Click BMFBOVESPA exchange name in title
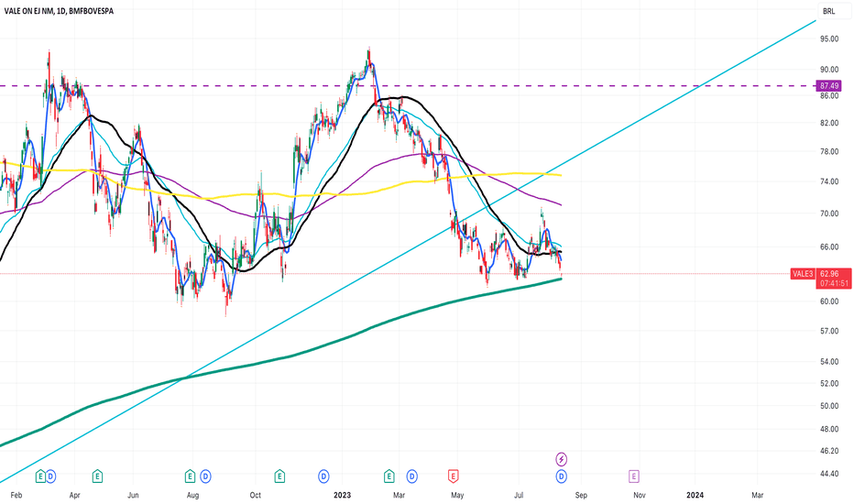This screenshot has width=854, height=504. coord(92,11)
